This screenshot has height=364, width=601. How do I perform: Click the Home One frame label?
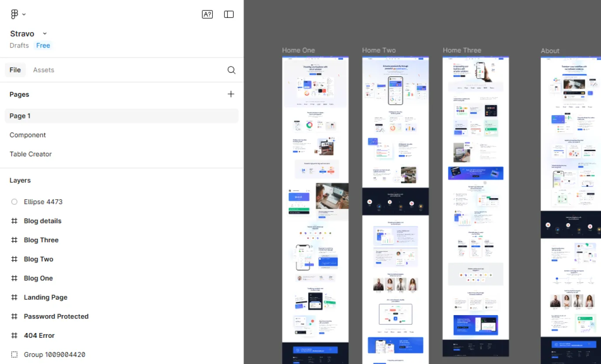coord(298,50)
